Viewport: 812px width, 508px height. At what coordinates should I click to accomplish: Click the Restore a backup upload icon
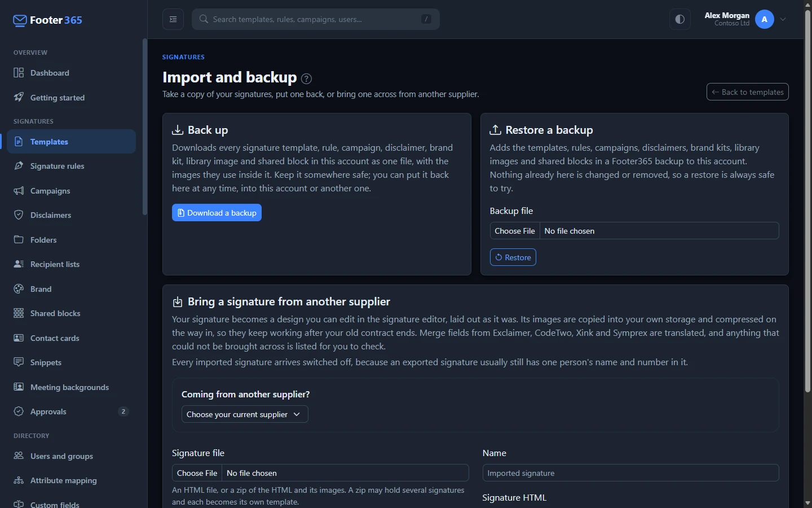pyautogui.click(x=495, y=130)
